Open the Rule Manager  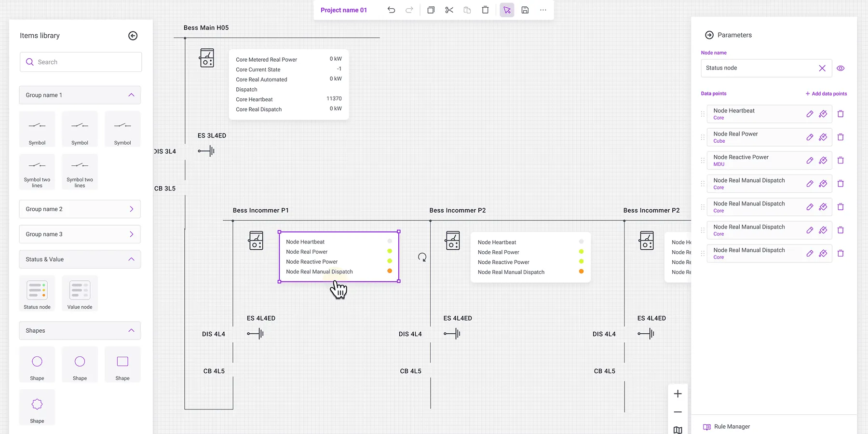tap(727, 427)
